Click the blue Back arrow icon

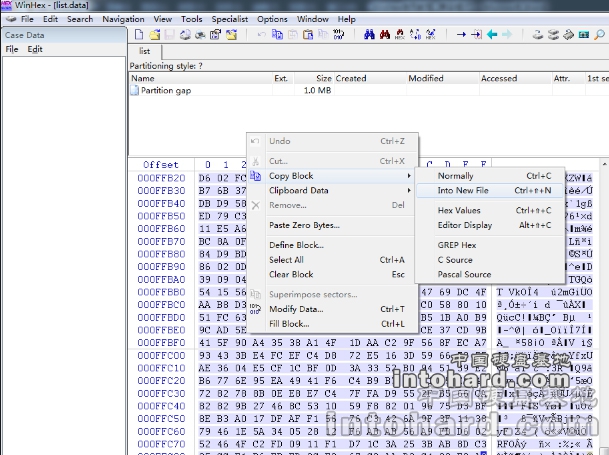(492, 35)
